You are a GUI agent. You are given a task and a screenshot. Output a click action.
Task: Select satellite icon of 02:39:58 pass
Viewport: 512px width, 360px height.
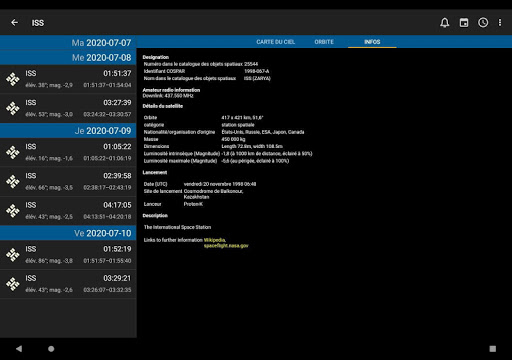coord(13,182)
